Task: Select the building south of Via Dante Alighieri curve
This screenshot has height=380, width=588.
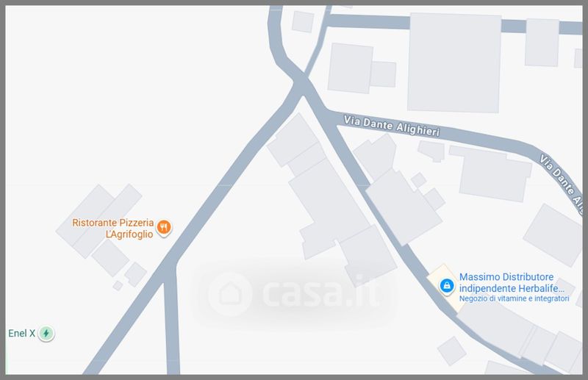Action: [492, 173]
